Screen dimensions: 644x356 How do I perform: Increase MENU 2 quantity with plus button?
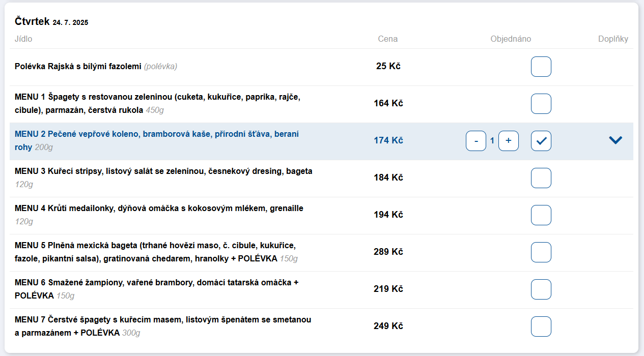click(x=508, y=141)
